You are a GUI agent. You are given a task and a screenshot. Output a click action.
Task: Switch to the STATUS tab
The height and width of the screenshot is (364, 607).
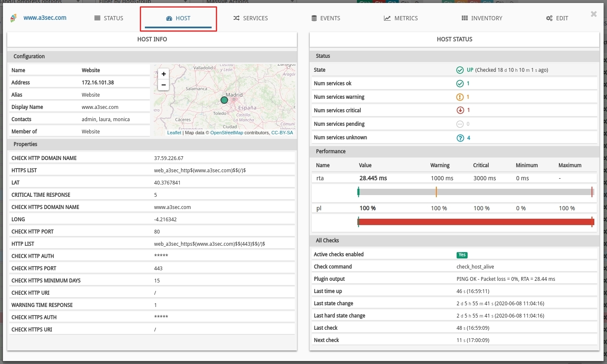tap(109, 18)
